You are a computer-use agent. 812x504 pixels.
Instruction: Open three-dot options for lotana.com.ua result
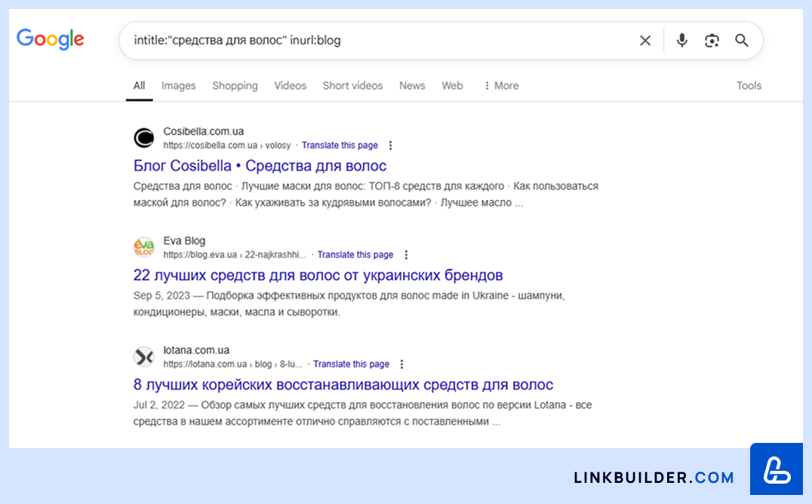402,364
